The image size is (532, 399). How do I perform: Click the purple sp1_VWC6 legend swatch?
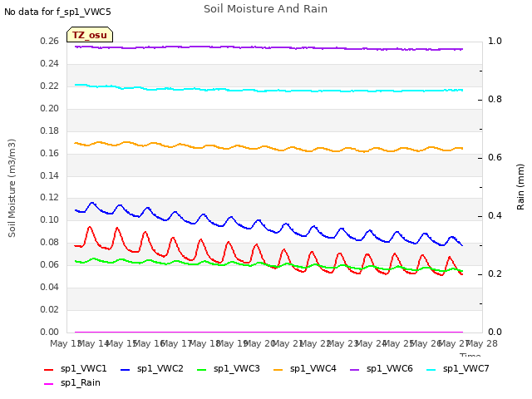click(355, 369)
